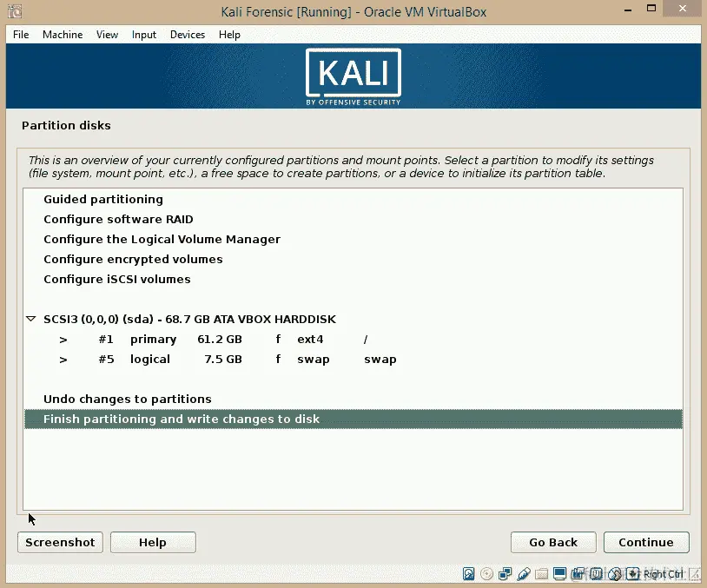
Task: Select the SCSI3 (0,0,0) (sda) disk row
Action: coord(353,320)
